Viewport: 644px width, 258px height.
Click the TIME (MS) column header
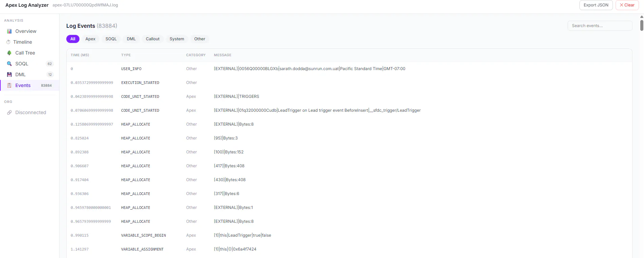80,55
